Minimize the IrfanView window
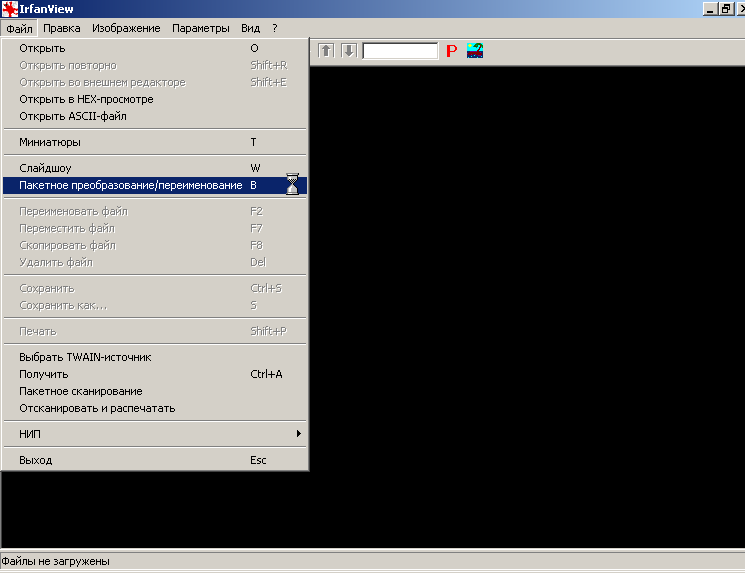Image resolution: width=745 pixels, height=573 pixels. point(710,9)
